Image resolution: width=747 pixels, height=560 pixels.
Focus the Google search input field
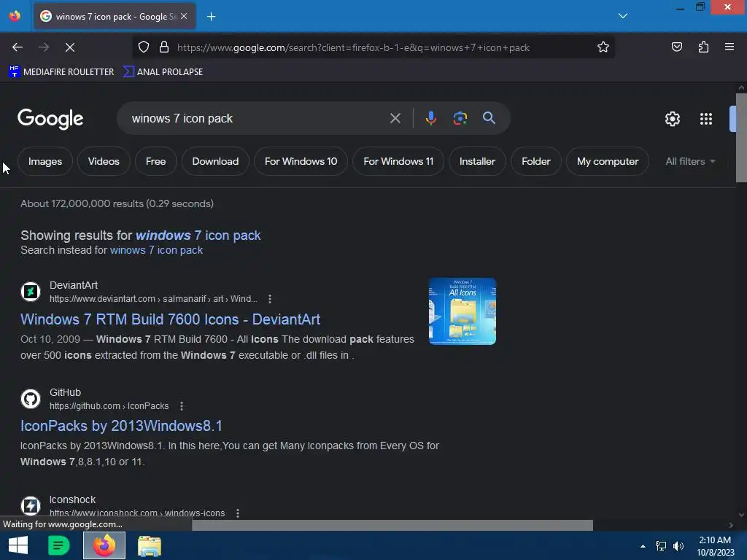(x=258, y=119)
